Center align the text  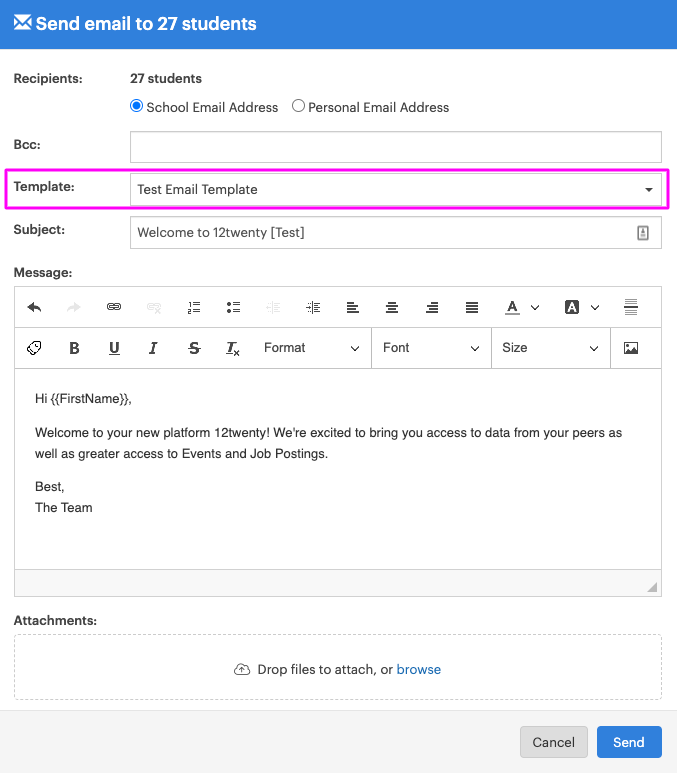[392, 308]
